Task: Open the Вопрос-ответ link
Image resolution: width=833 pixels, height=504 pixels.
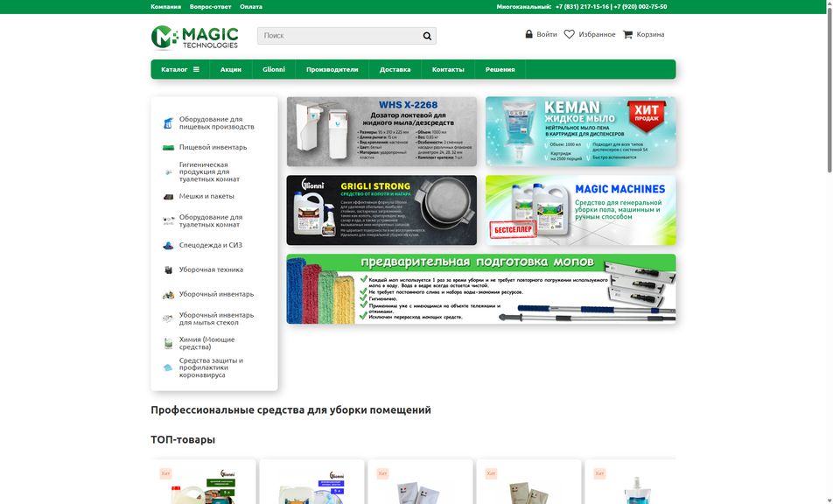Action: [210, 7]
